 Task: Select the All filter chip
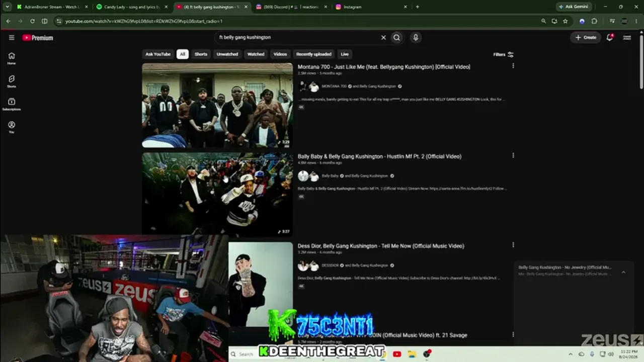pyautogui.click(x=183, y=54)
